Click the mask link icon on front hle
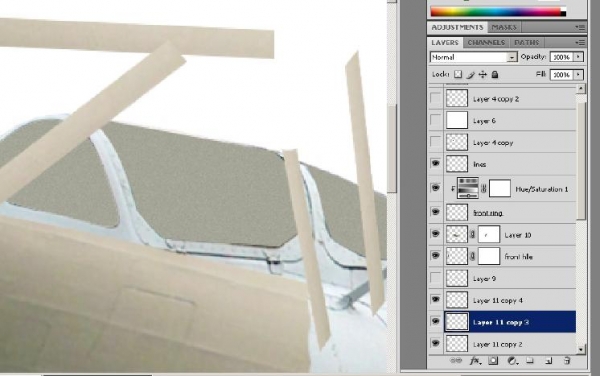 [473, 256]
